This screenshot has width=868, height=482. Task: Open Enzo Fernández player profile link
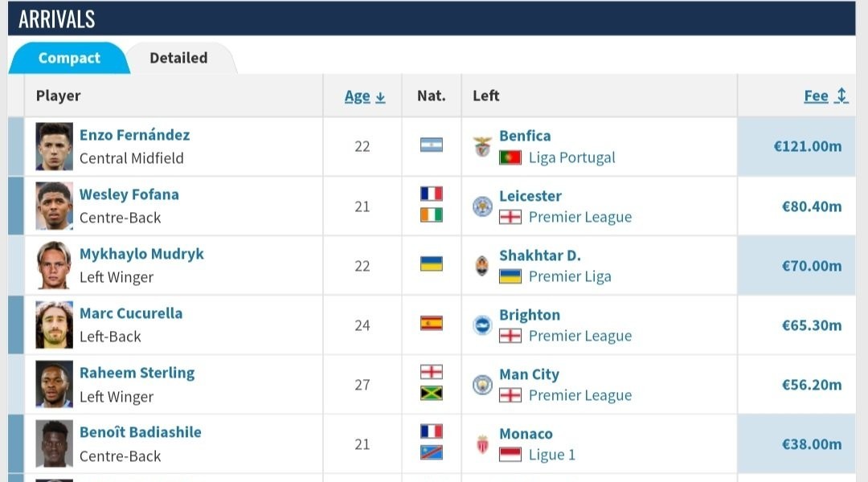click(134, 135)
